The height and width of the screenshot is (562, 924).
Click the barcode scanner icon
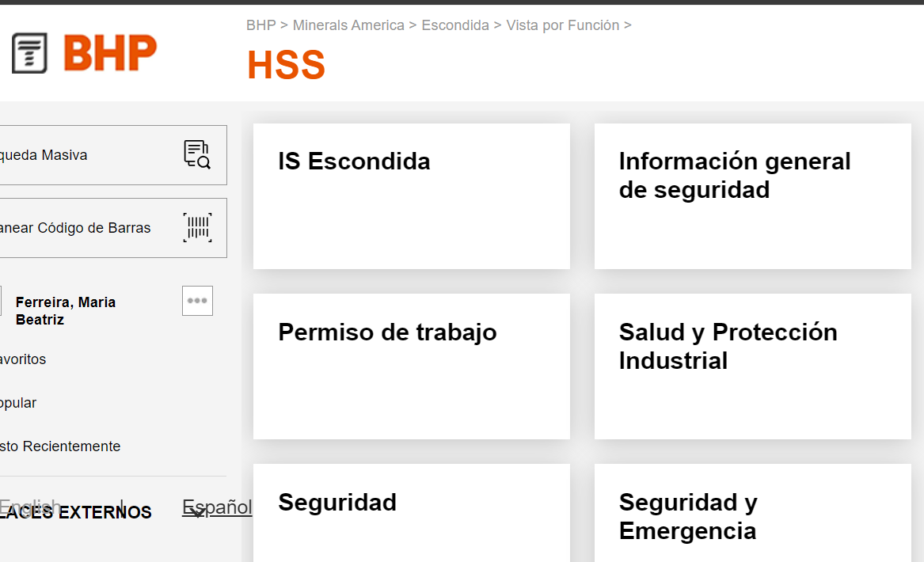(x=198, y=227)
